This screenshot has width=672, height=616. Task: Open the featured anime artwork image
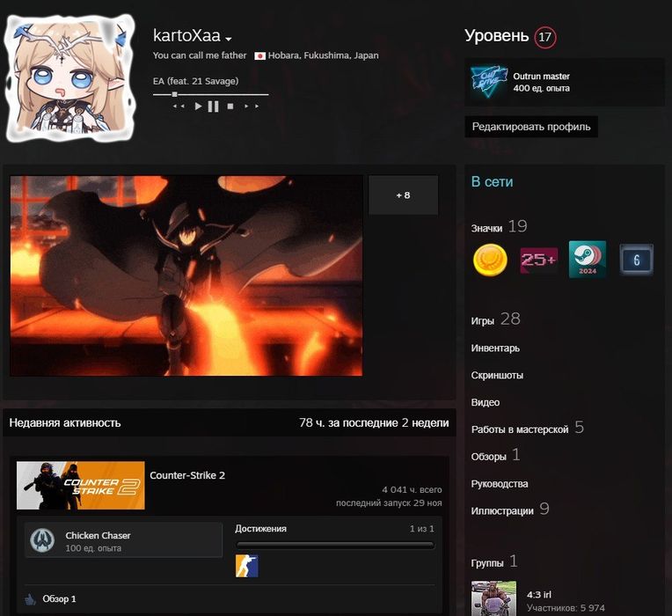pos(186,275)
